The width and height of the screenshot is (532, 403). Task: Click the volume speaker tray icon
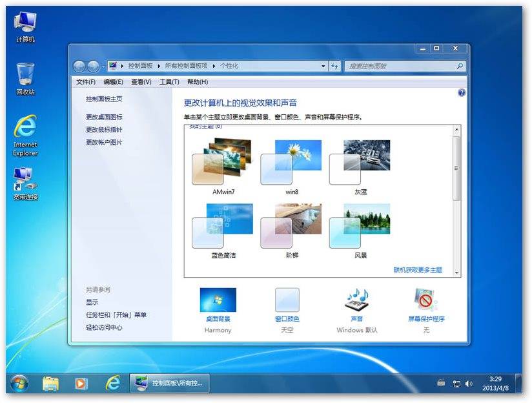[x=469, y=384]
